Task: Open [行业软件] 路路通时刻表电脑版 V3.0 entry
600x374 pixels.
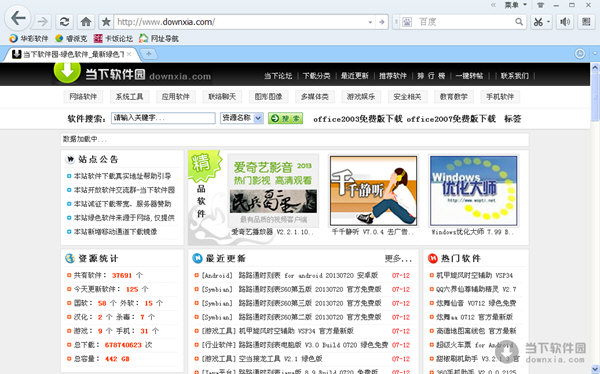Action: 295,345
